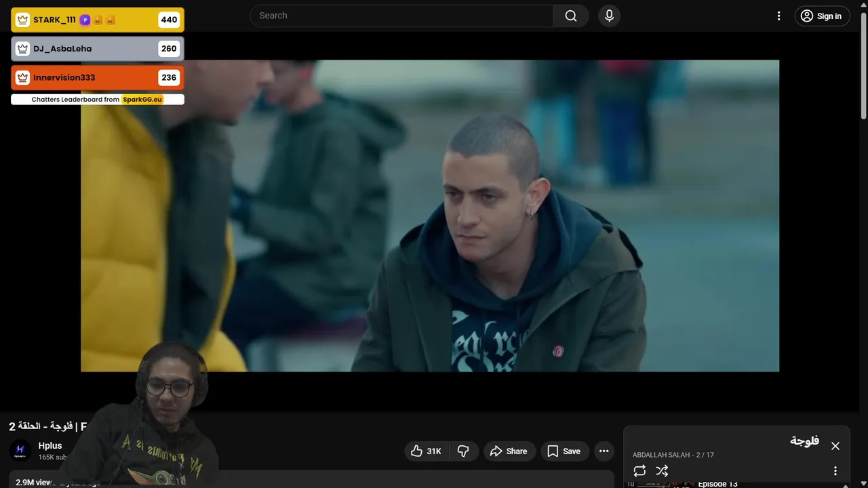Click the SparkGG.eu label
This screenshot has height=488, width=868.
(x=142, y=100)
